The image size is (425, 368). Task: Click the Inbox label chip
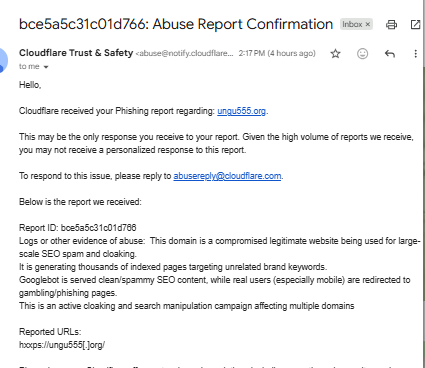(x=356, y=24)
